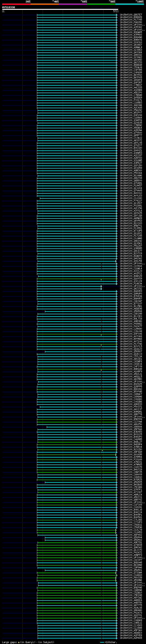
Task: Select hit label UniRef100_C0QQK8
Action: pyautogui.click(x=131, y=620)
